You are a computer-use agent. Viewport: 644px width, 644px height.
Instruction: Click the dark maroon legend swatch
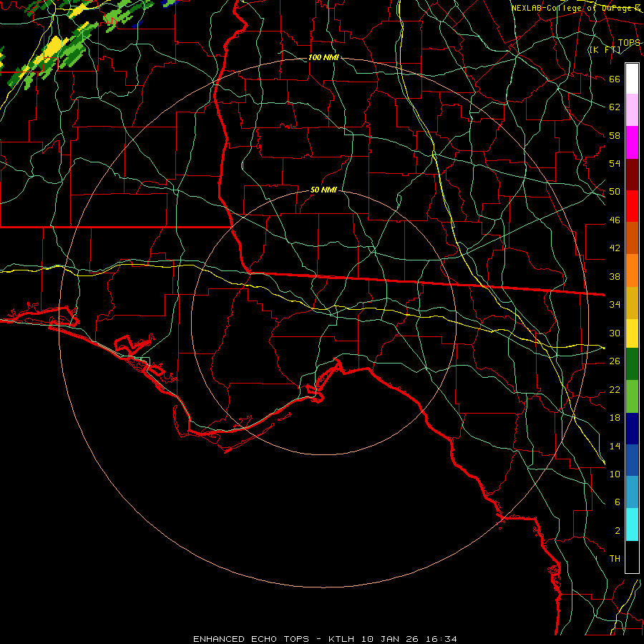pyautogui.click(x=632, y=175)
